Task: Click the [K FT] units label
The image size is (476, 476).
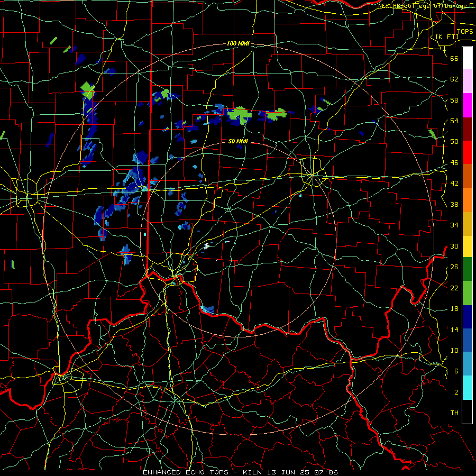Action: click(447, 36)
